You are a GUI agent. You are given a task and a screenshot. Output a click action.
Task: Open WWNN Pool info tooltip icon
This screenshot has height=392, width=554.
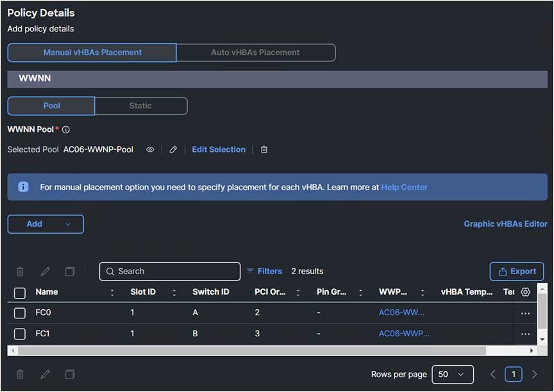65,129
